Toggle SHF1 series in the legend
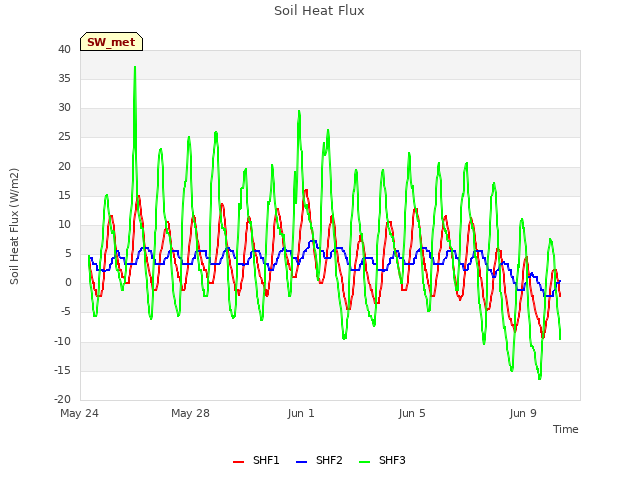 [x=256, y=460]
